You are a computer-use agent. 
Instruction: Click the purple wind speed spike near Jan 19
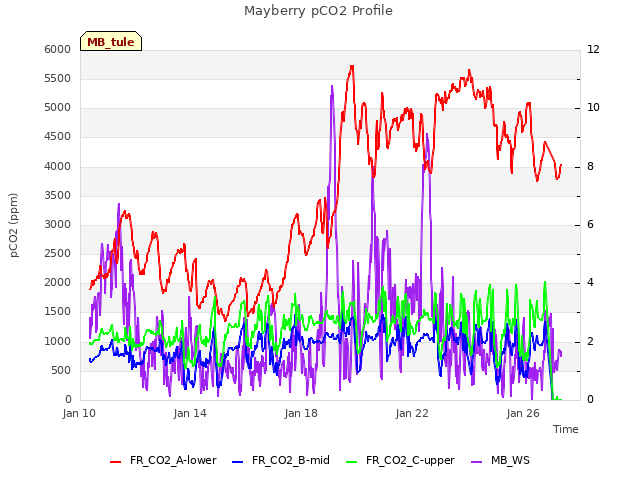pyautogui.click(x=332, y=87)
